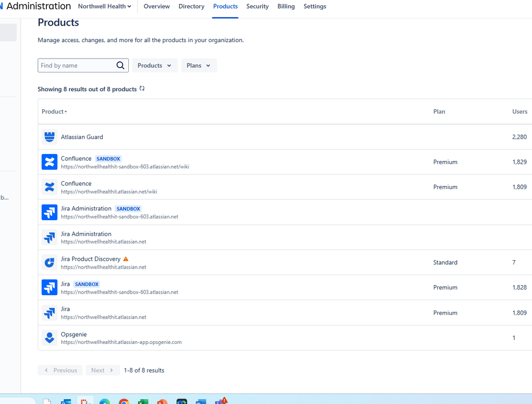Open the Opsgenie product link
Screen dimensions: 532x404
[73, 334]
